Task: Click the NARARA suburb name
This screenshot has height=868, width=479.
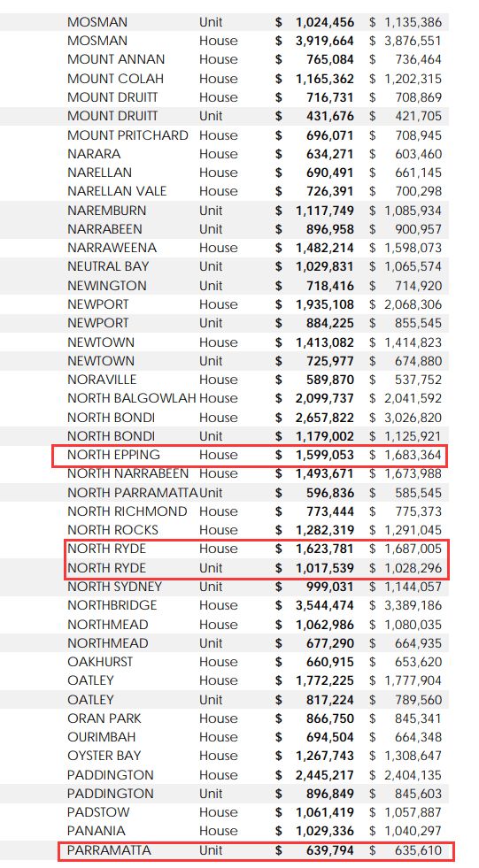Action: (x=94, y=154)
